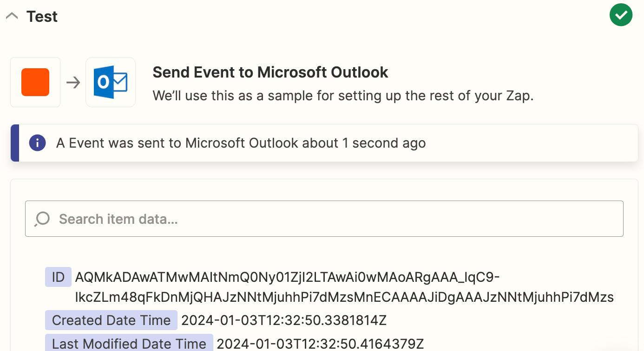644x351 pixels.
Task: Select the Microsoft Outlook app icon
Action: coord(111,82)
